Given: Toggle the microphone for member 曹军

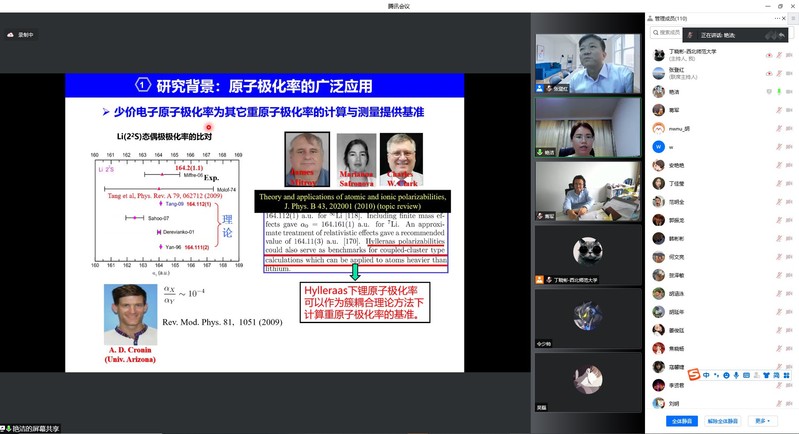Looking at the screenshot, I should [x=777, y=110].
